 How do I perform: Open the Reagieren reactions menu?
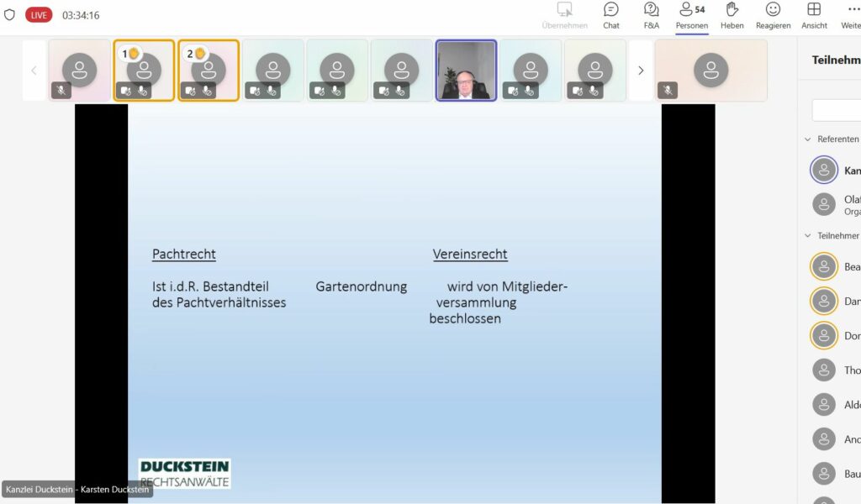click(773, 15)
